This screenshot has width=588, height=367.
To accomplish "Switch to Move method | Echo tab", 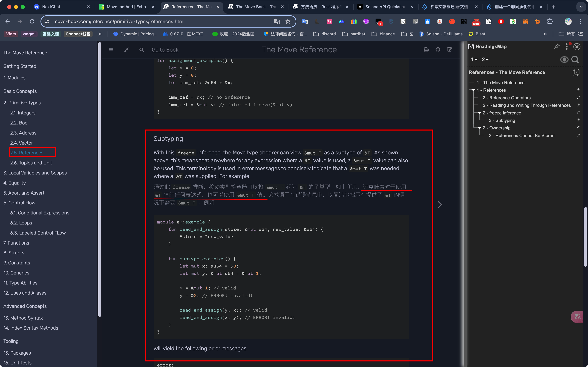I will pos(126,7).
